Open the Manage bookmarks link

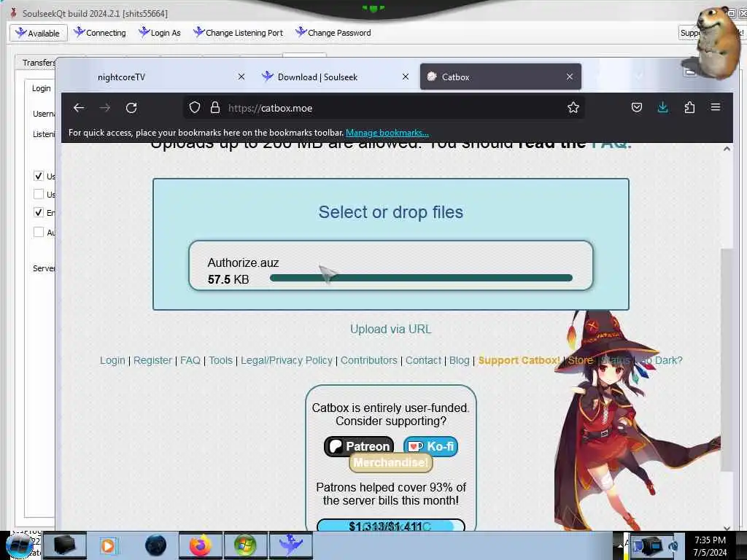(x=387, y=133)
